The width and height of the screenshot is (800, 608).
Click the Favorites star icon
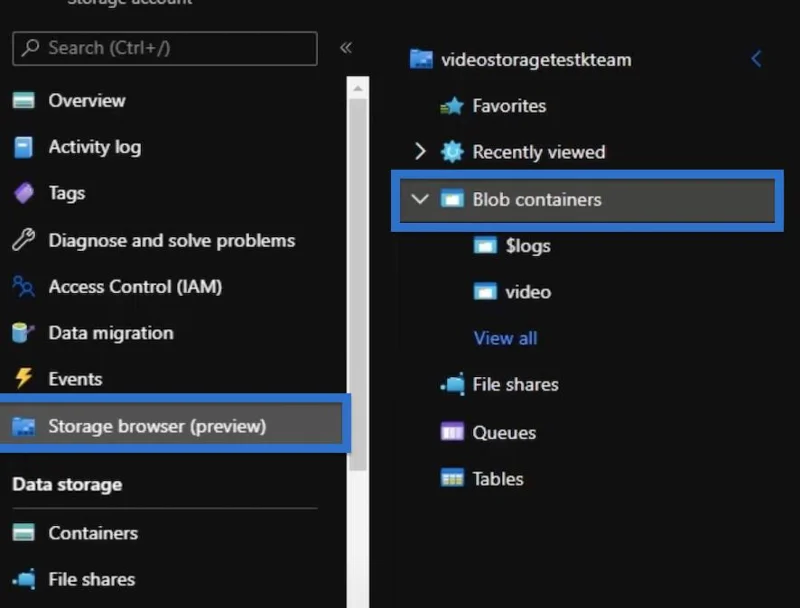click(452, 106)
